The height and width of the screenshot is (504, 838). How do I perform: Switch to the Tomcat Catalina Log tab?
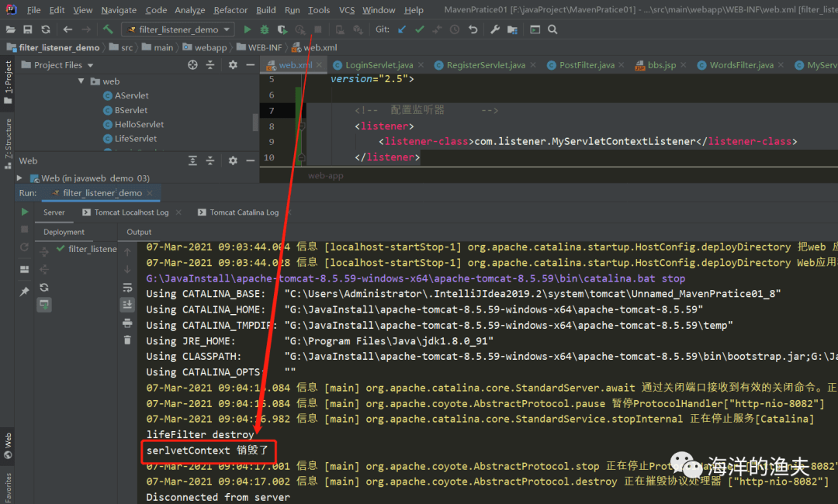coord(244,212)
